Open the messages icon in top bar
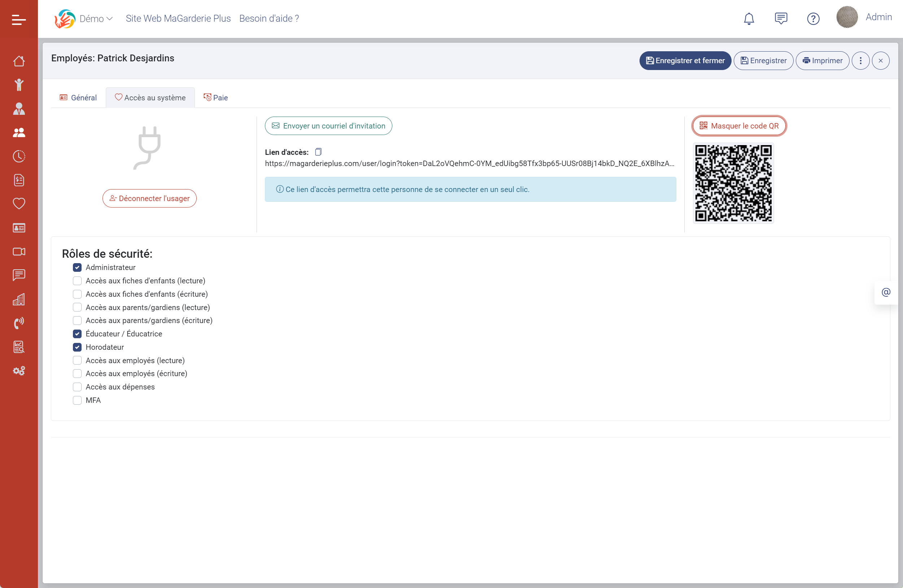This screenshot has height=588, width=903. 781,18
